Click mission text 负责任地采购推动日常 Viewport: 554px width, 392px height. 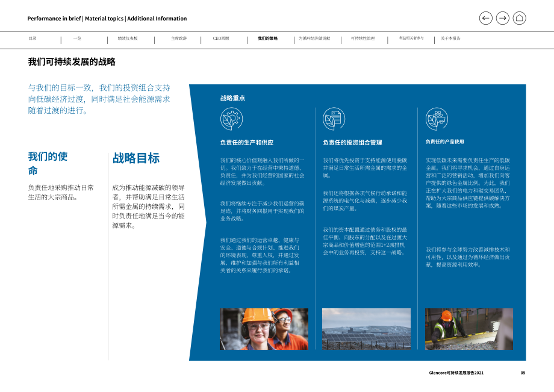coord(61,193)
